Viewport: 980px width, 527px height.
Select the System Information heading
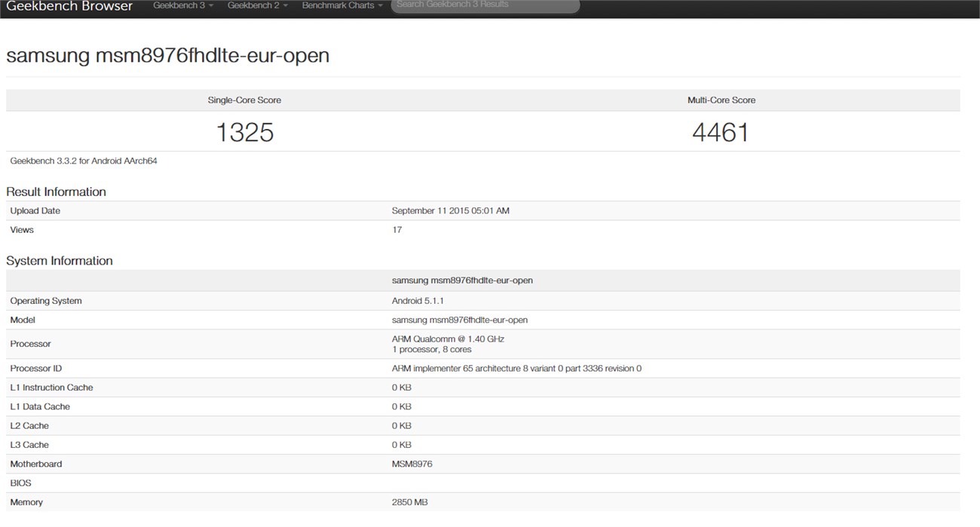point(60,261)
